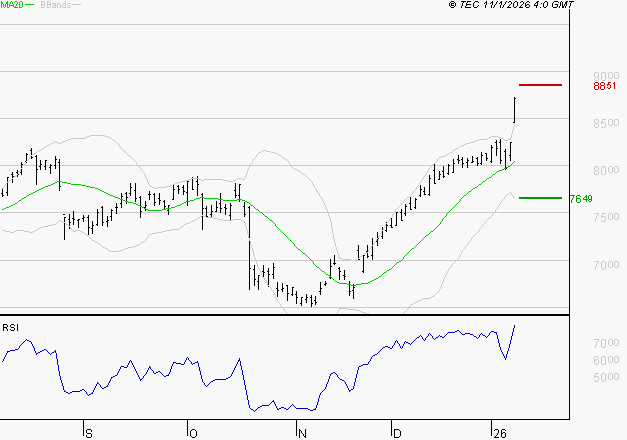Click the green 7649 support value
Viewport: 627px width, 440px height.
click(581, 199)
